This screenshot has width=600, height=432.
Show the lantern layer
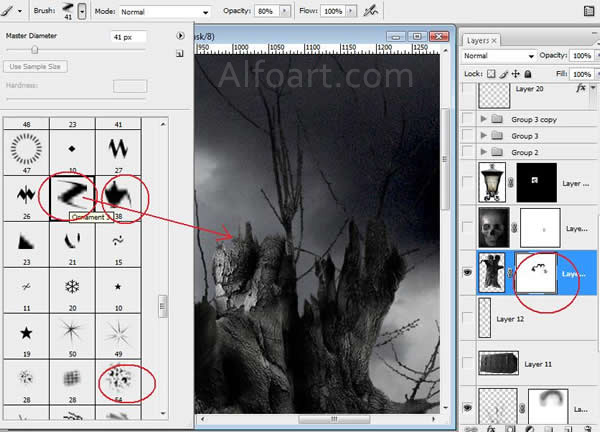pyautogui.click(x=468, y=182)
